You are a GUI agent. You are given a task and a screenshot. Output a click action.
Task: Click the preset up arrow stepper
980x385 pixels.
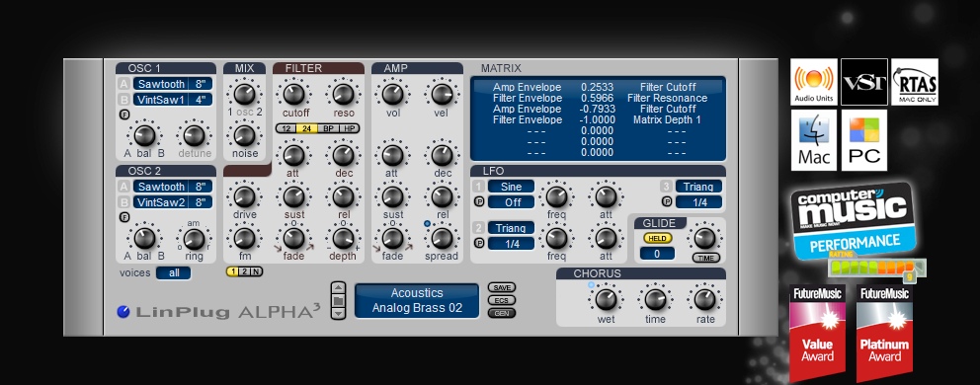(338, 288)
